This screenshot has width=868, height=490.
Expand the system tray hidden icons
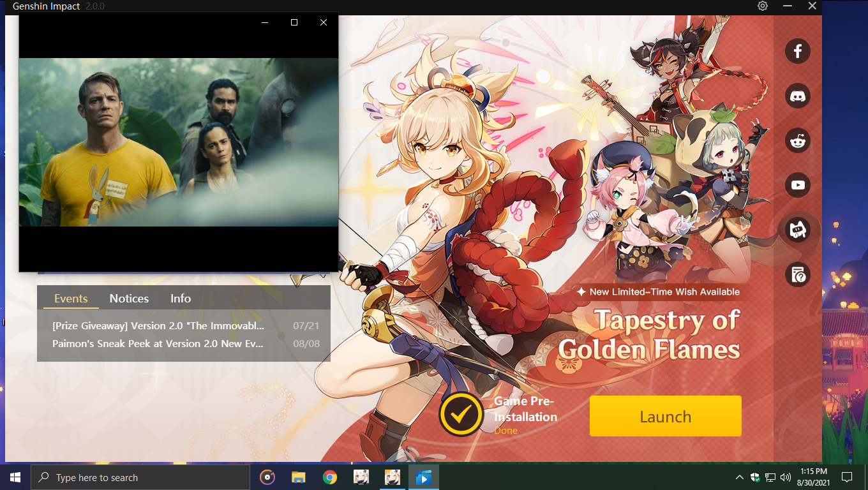(739, 477)
